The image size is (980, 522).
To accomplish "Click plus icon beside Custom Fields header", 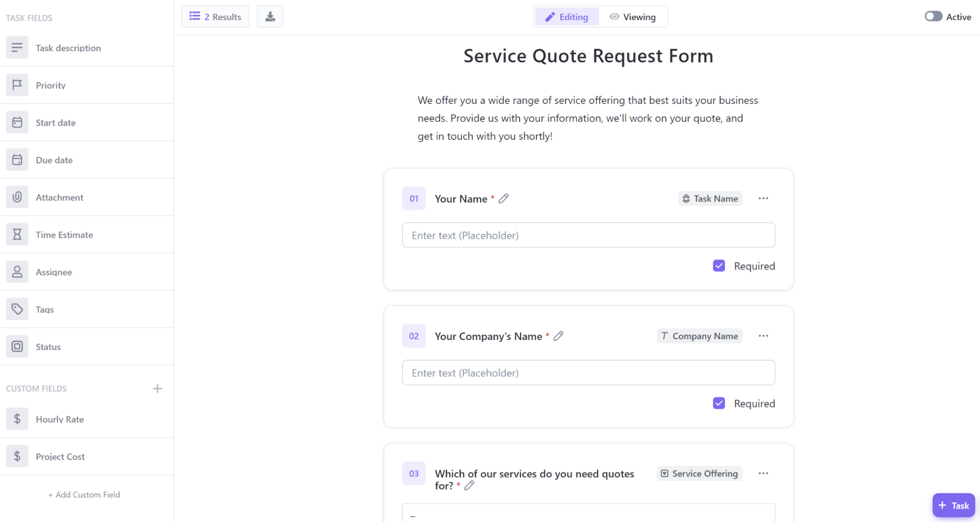I will pyautogui.click(x=157, y=389).
